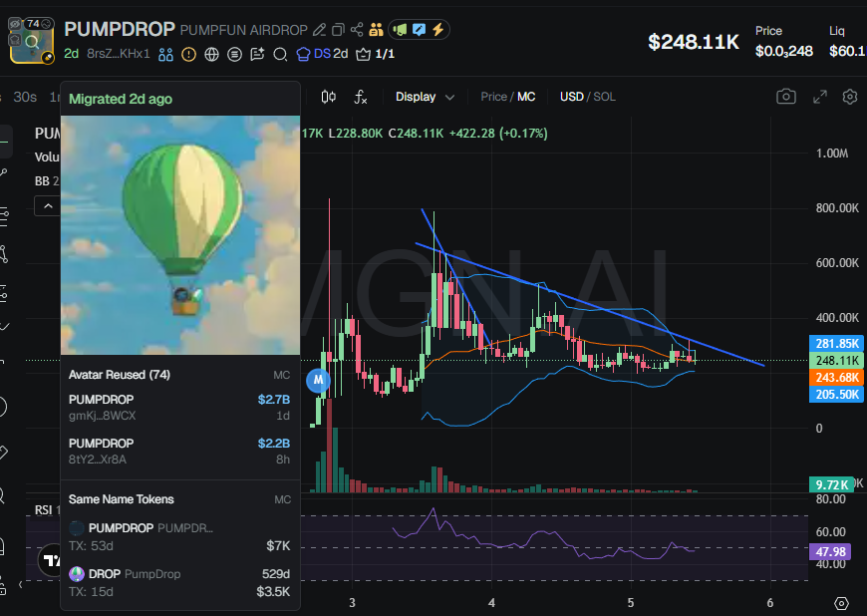The image size is (867, 616).
Task: Collapse bottom panel with left arrow
Action: pos(21,584)
